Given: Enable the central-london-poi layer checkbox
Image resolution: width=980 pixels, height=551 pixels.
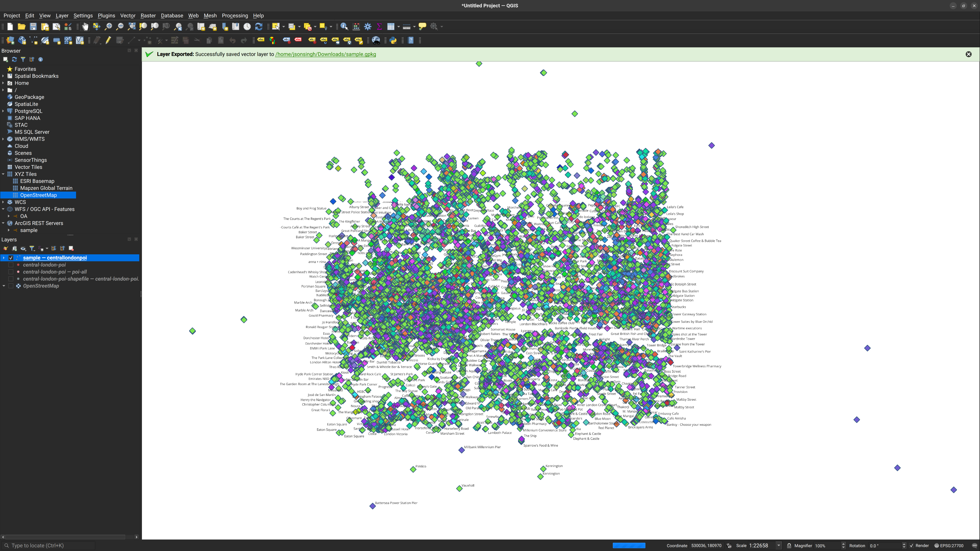Looking at the screenshot, I should pos(11,265).
